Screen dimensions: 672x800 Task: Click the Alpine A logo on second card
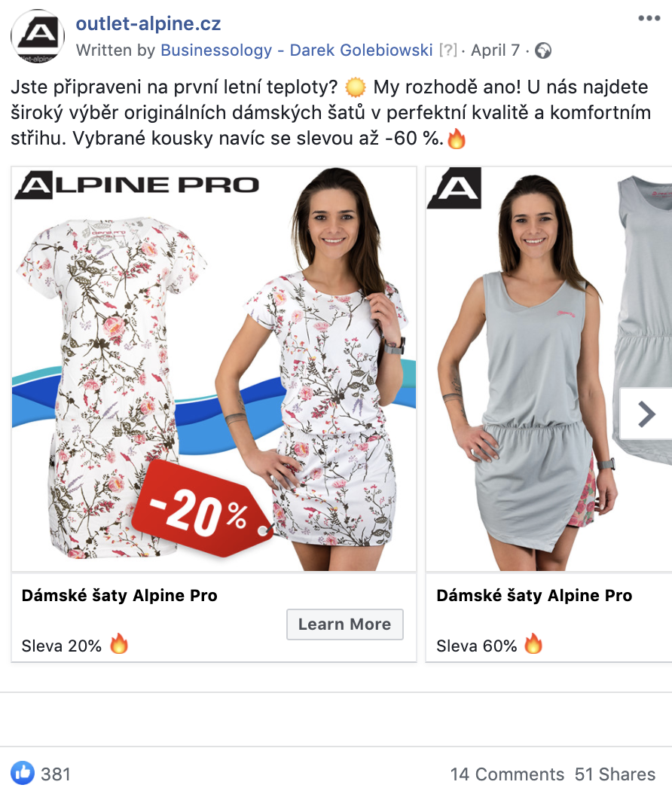[x=454, y=188]
